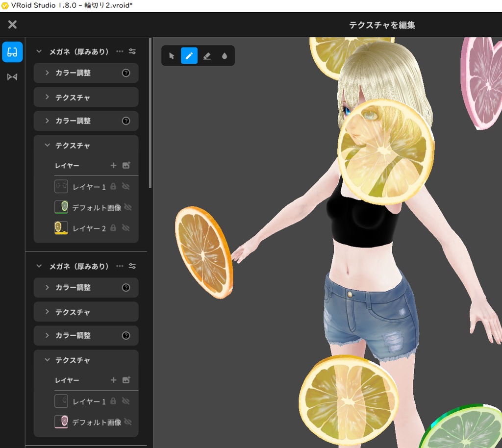
Task: Toggle visibility of the pink-thumbnail デフォルト画像 layer
Action: [128, 422]
